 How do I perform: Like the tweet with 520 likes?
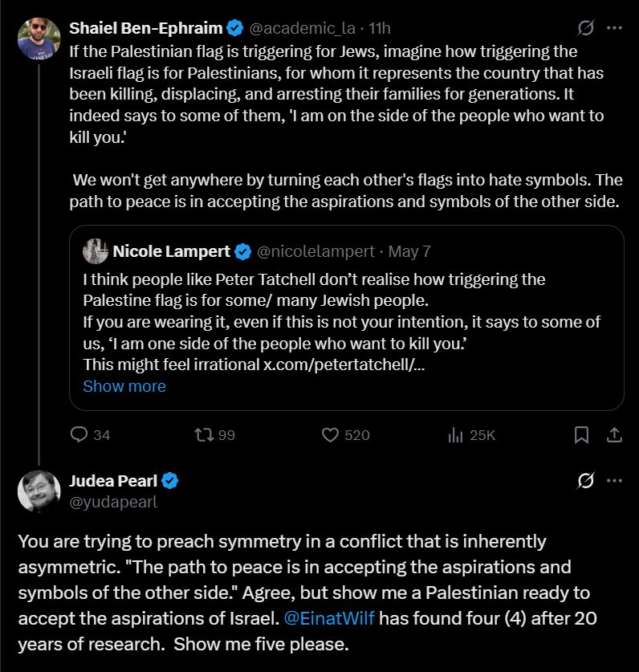click(331, 434)
